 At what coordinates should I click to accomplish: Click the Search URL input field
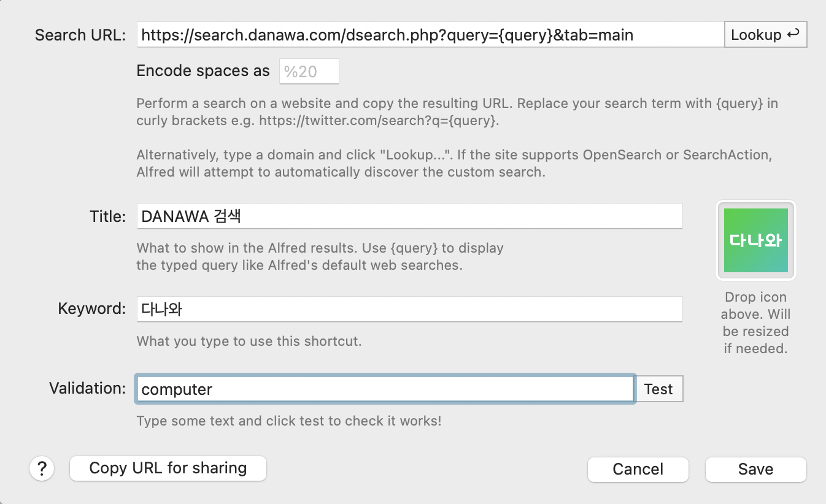430,35
